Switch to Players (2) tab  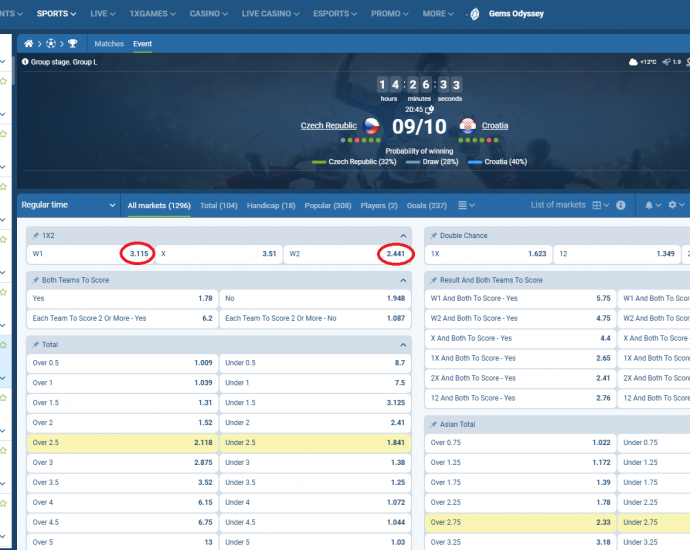click(379, 205)
